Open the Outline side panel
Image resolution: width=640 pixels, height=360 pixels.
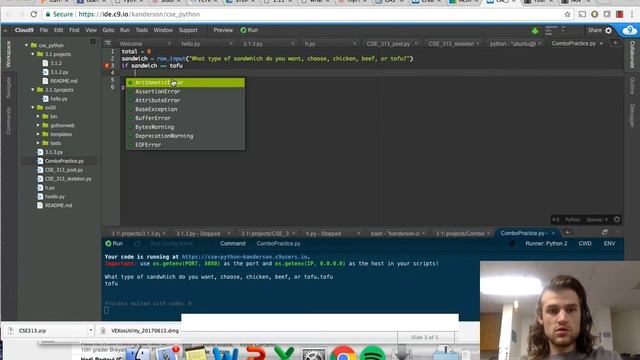click(x=631, y=86)
